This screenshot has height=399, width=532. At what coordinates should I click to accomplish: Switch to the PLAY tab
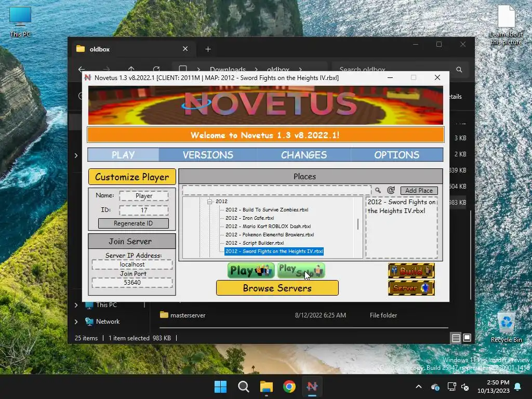tap(123, 155)
